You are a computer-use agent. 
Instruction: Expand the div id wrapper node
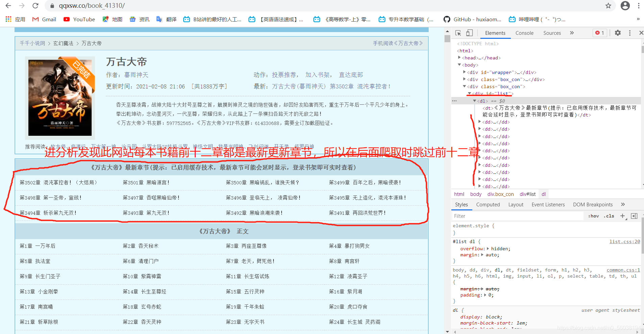coord(464,72)
